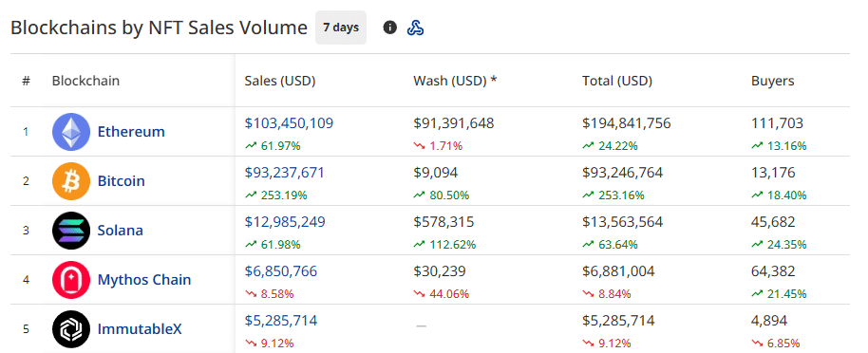Open the Mythos Chain blockchain link
This screenshot has width=868, height=353.
pos(144,279)
